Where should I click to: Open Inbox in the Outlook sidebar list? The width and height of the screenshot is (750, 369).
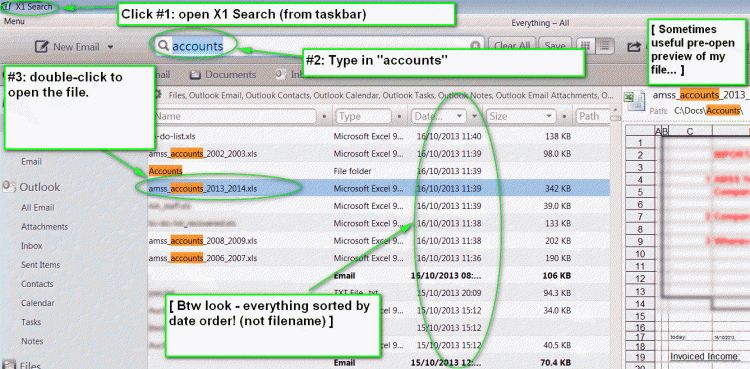(x=32, y=246)
